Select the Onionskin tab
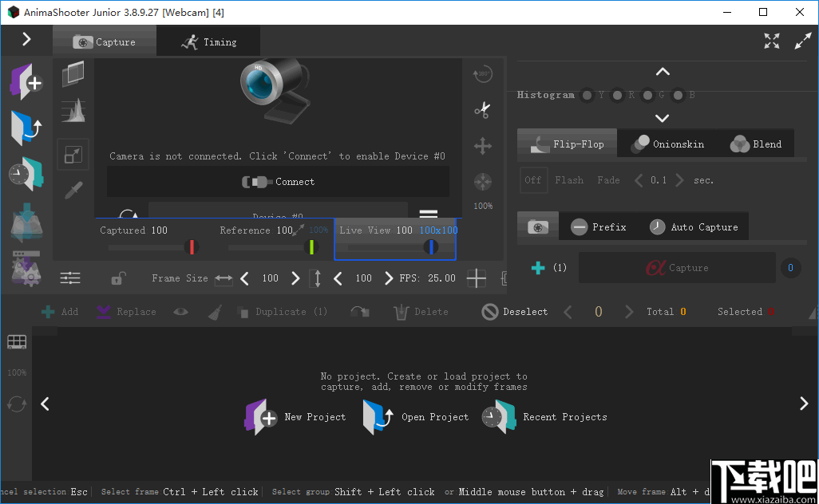Screen dimensions: 819x504 [x=667, y=144]
